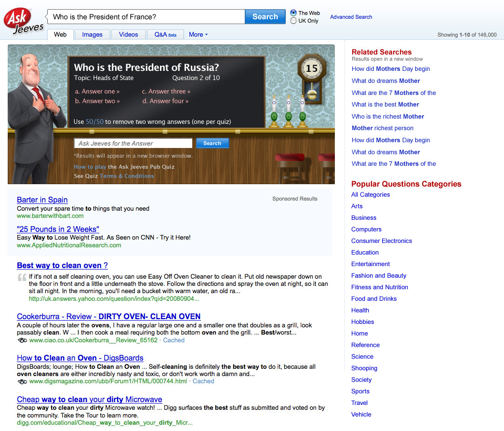Open How to Clean an Oven DigsBoards
The width and height of the screenshot is (504, 431).
click(x=80, y=358)
